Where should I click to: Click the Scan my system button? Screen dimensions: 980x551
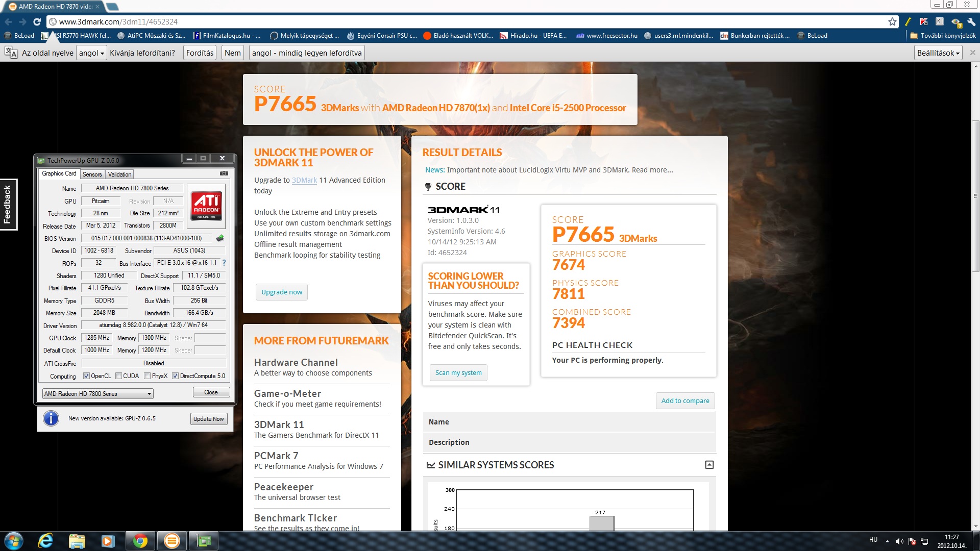point(458,373)
